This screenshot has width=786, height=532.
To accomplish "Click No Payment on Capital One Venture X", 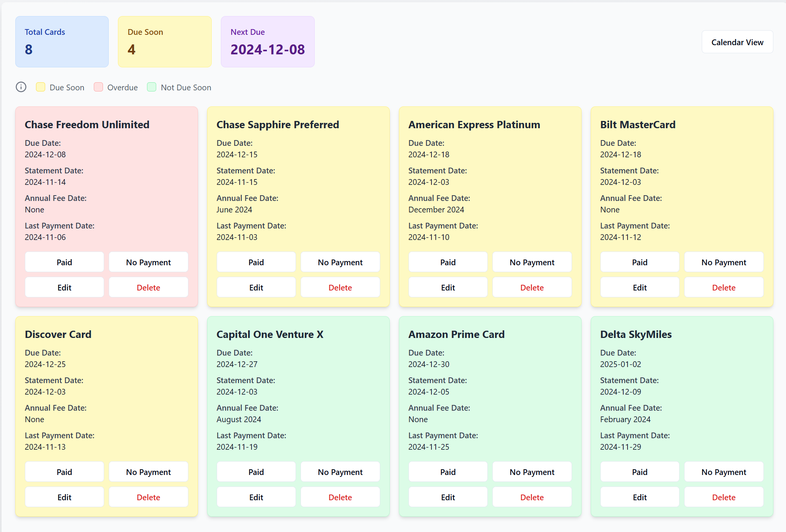I will [x=340, y=472].
